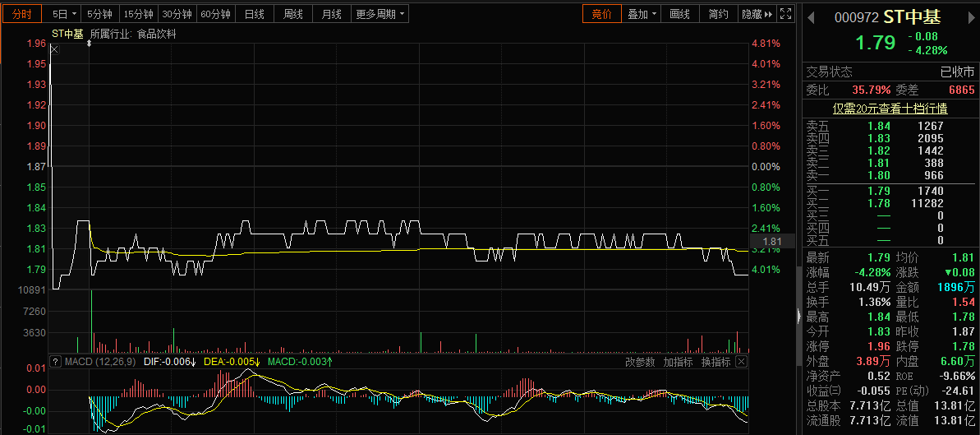Switch to the 5分钟 chart tab
Image resolution: width=980 pixels, height=435 pixels.
(100, 14)
